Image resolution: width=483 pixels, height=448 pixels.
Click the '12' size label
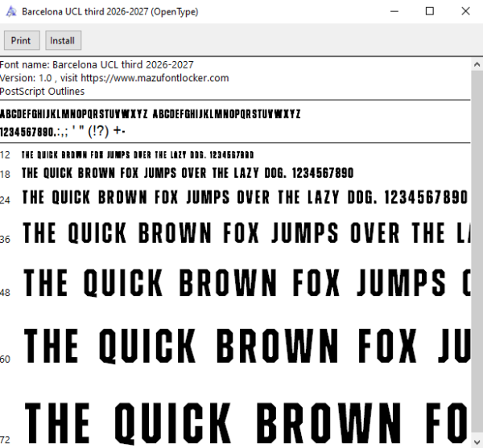tap(6, 155)
